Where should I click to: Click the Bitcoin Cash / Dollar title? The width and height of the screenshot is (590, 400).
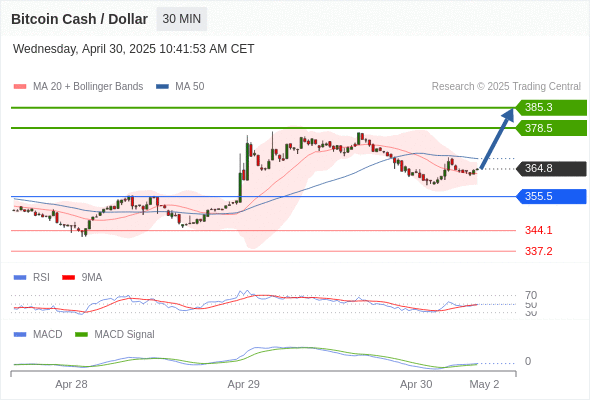click(79, 19)
